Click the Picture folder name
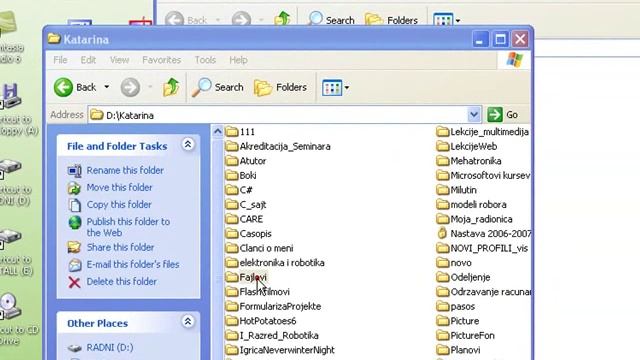The width and height of the screenshot is (640, 360). (464, 321)
